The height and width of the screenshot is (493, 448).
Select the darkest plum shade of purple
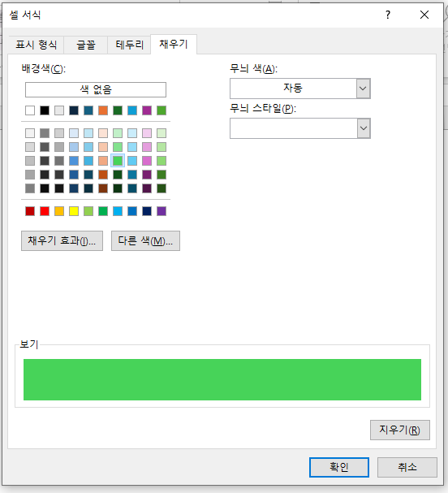point(147,188)
